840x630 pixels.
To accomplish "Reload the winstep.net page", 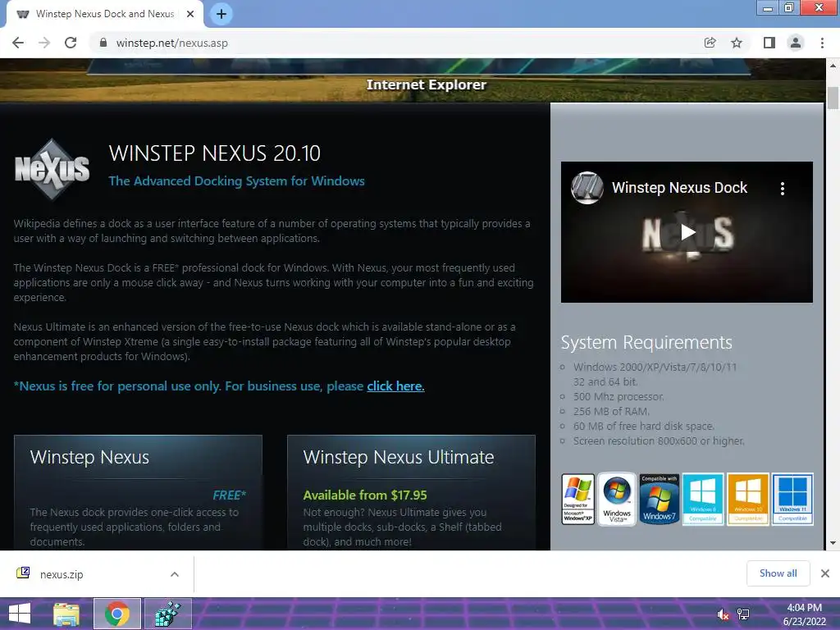I will click(x=71, y=43).
